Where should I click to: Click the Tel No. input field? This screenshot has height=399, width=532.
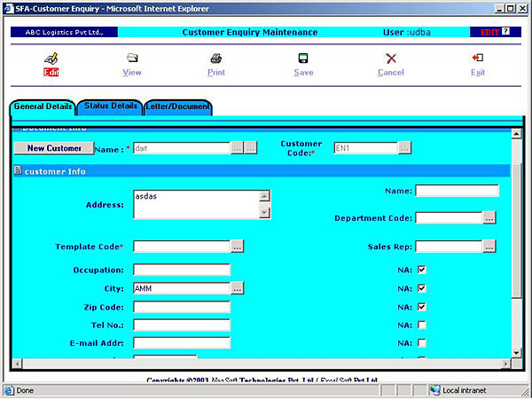182,325
